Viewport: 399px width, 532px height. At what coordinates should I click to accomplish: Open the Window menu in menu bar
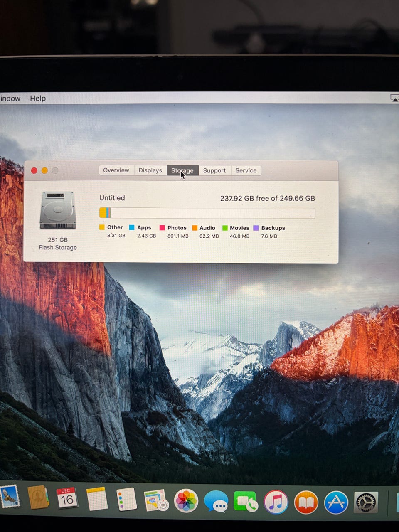pyautogui.click(x=10, y=99)
